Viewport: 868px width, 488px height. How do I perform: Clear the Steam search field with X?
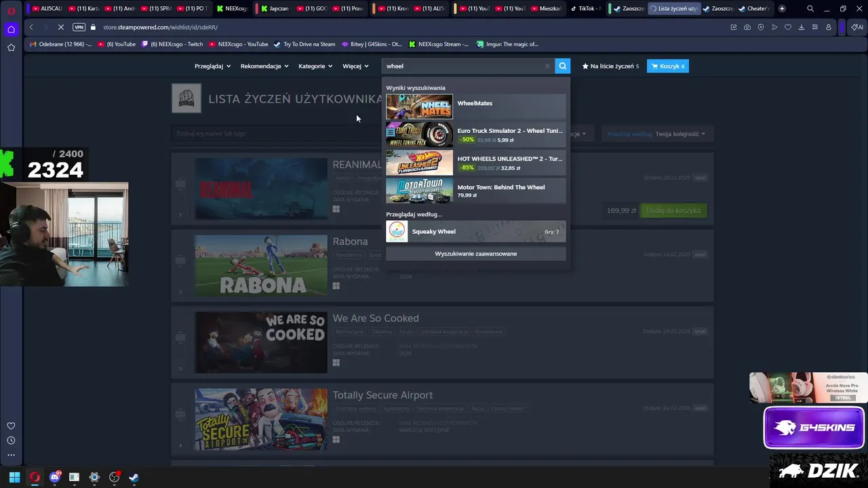point(547,66)
